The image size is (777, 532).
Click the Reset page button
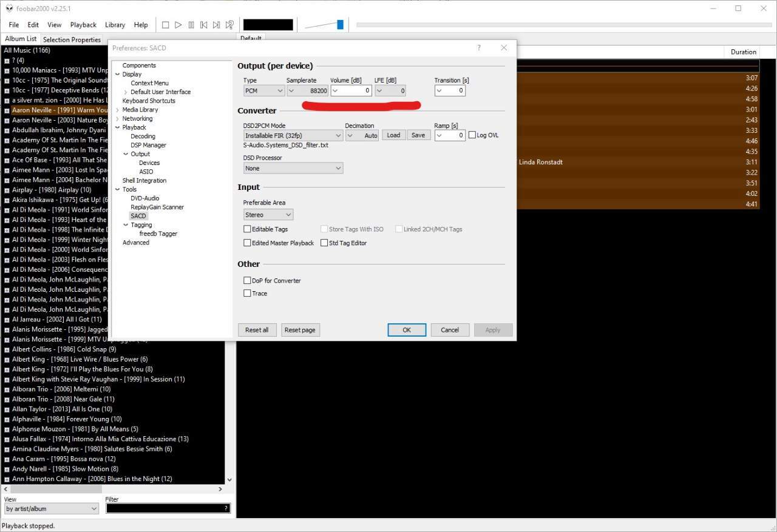pos(300,330)
